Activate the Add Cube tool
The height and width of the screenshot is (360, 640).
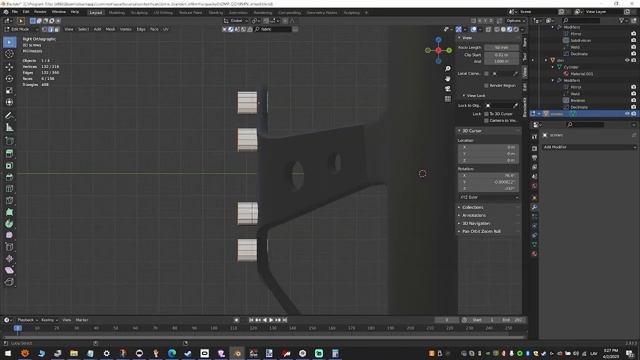point(9,141)
